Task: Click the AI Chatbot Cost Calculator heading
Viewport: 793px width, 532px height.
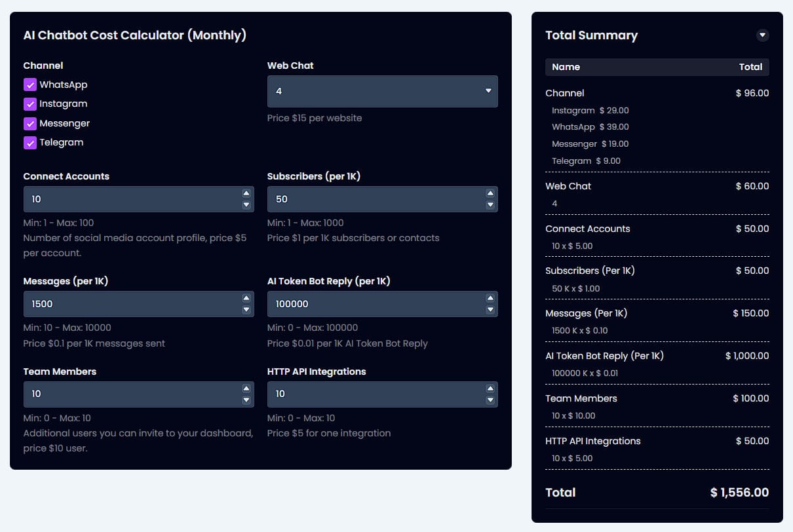Action: coord(135,35)
